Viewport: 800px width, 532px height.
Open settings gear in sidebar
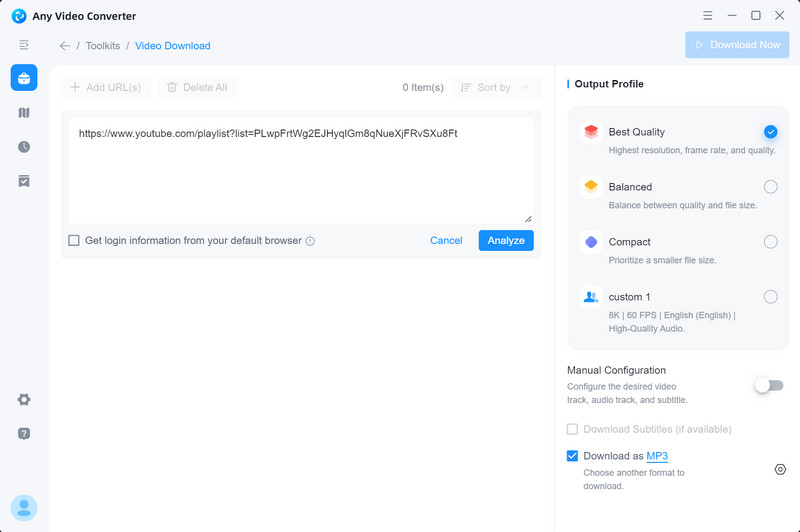[24, 399]
